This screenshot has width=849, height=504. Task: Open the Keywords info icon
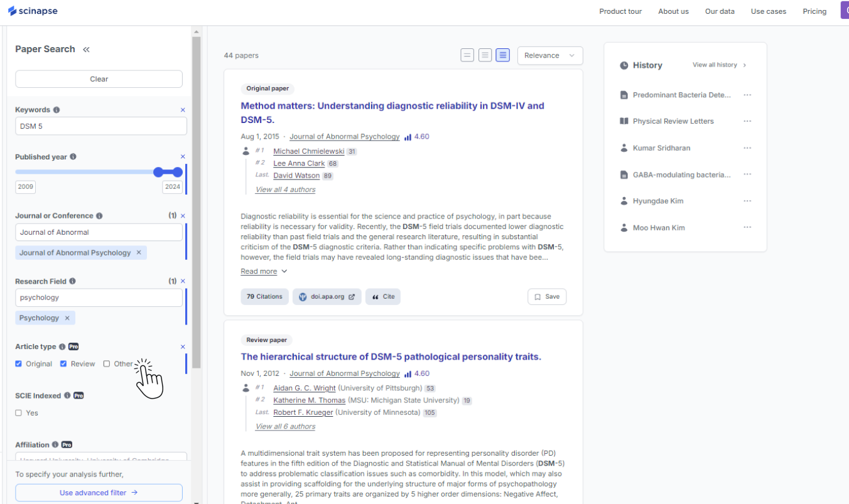click(57, 110)
